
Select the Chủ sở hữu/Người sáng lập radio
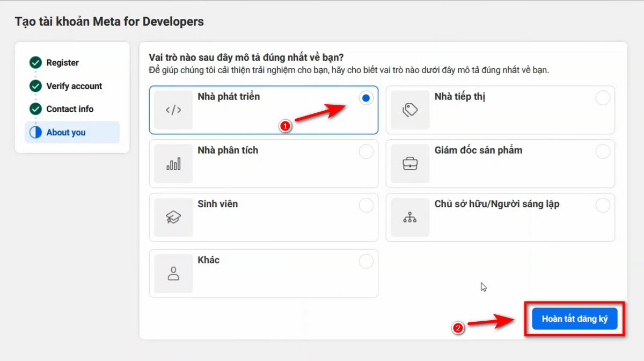[x=603, y=206]
